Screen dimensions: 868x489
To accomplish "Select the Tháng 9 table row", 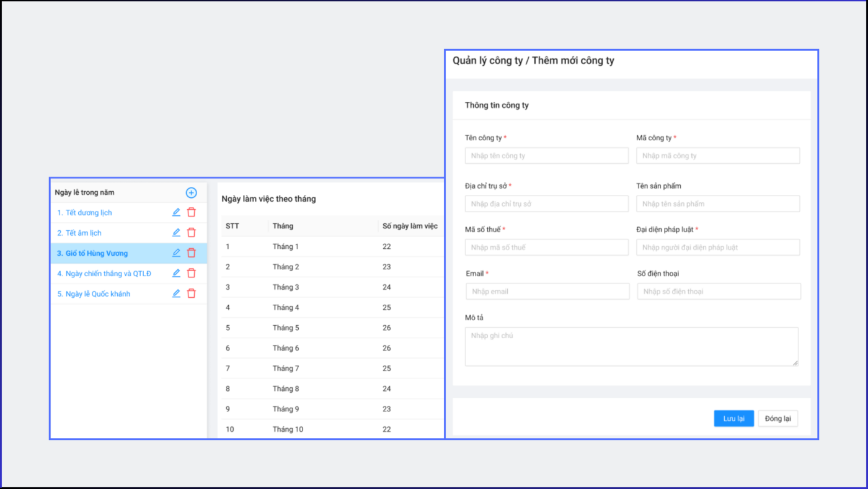I will pos(333,409).
